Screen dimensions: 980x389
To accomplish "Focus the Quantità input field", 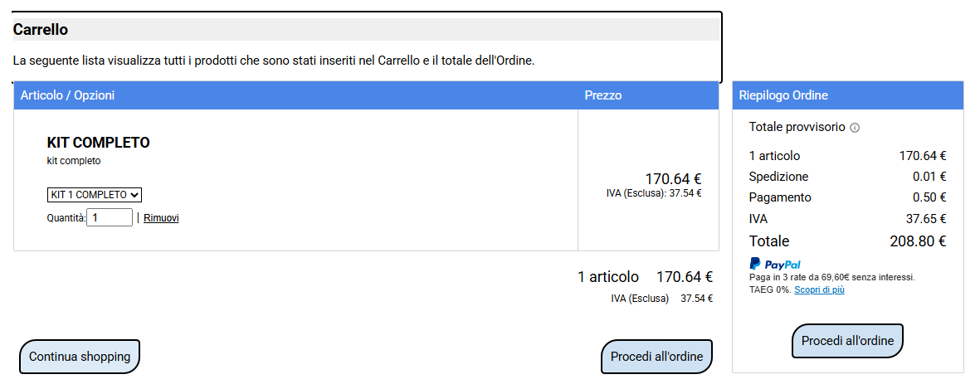I will coord(110,218).
